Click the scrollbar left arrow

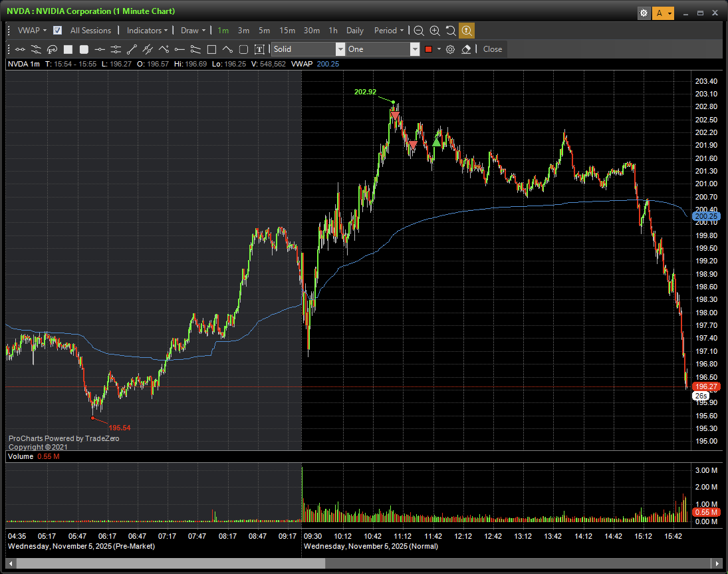pyautogui.click(x=10, y=563)
